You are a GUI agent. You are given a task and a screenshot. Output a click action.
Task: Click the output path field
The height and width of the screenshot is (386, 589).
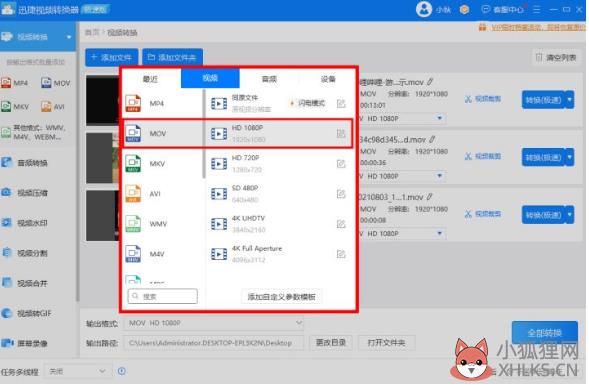tap(213, 343)
